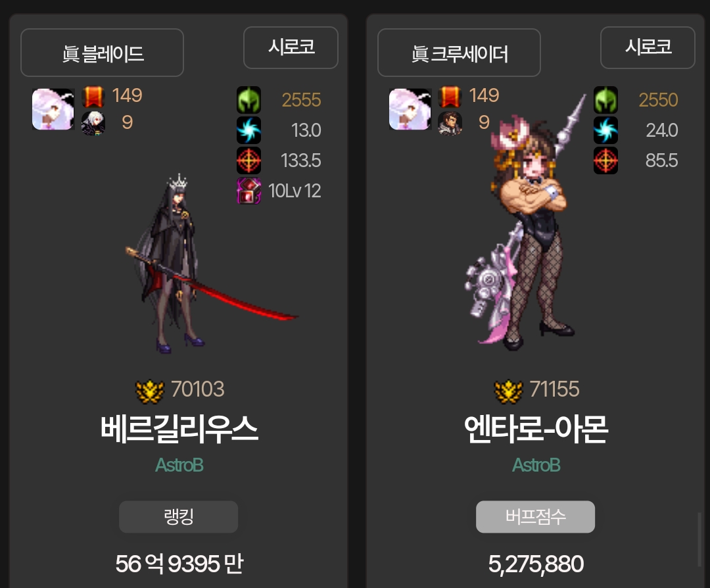This screenshot has height=588, width=710.
Task: Click the green helmet icon beside 2550
Action: (605, 100)
